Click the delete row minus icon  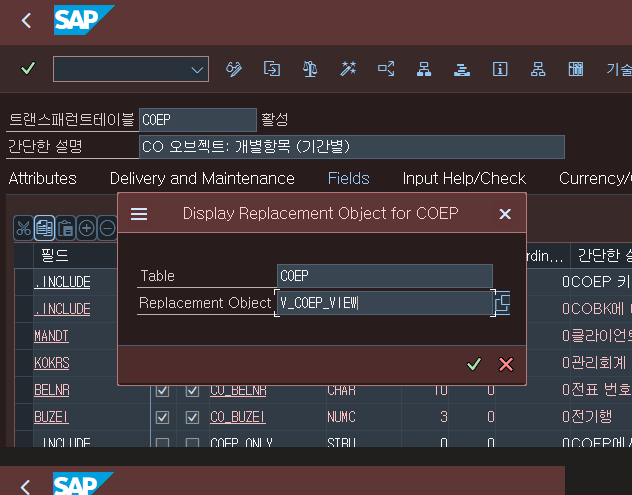(107, 228)
